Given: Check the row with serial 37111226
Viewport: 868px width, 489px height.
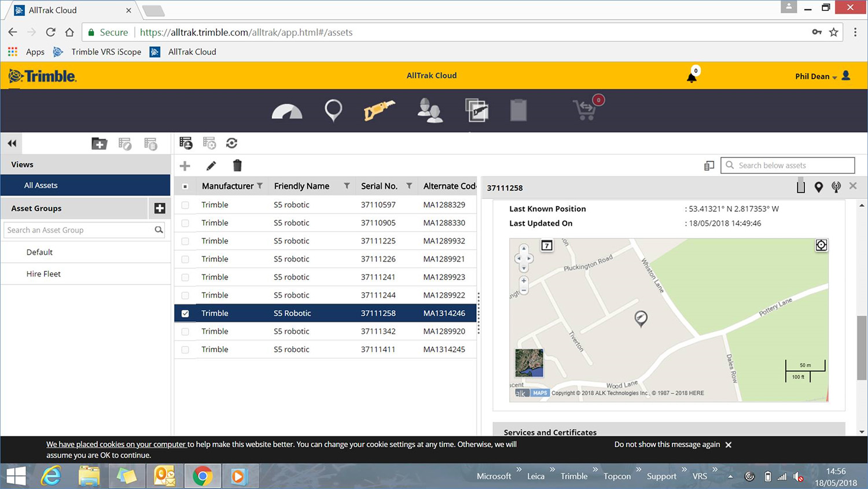Looking at the screenshot, I should [x=185, y=259].
